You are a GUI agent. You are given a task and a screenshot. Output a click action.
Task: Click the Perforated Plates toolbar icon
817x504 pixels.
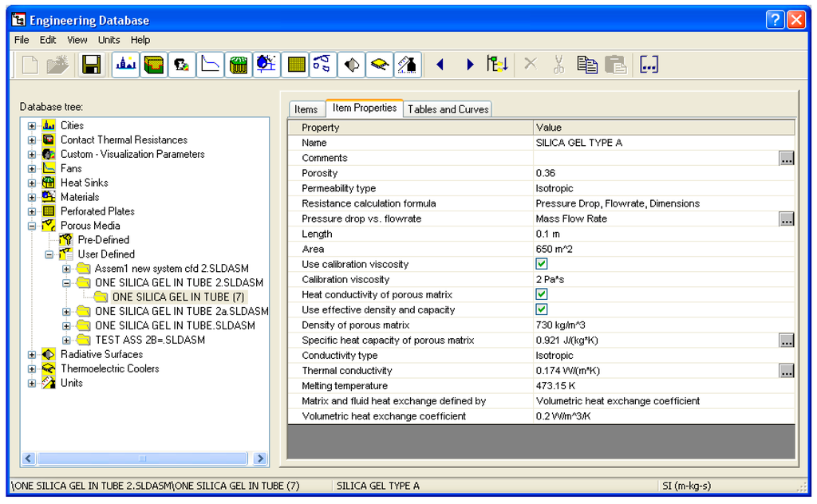click(x=295, y=65)
